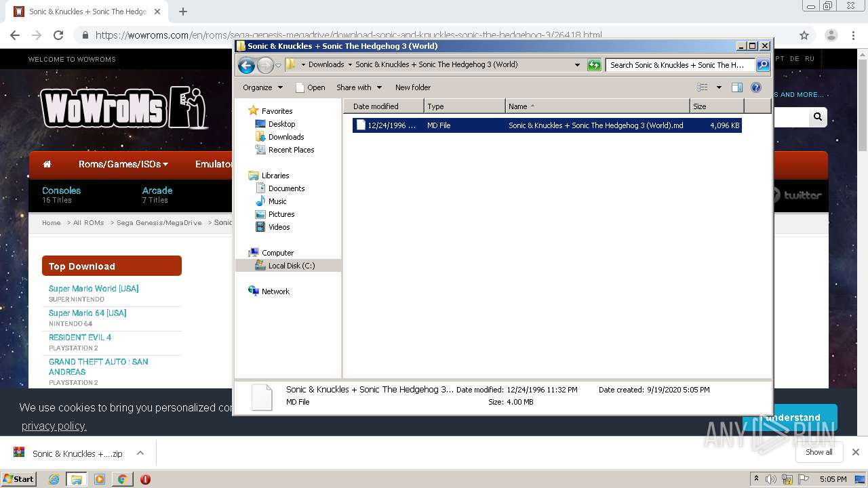This screenshot has height=488, width=868.
Task: Open the Organize menu
Action: pos(262,87)
